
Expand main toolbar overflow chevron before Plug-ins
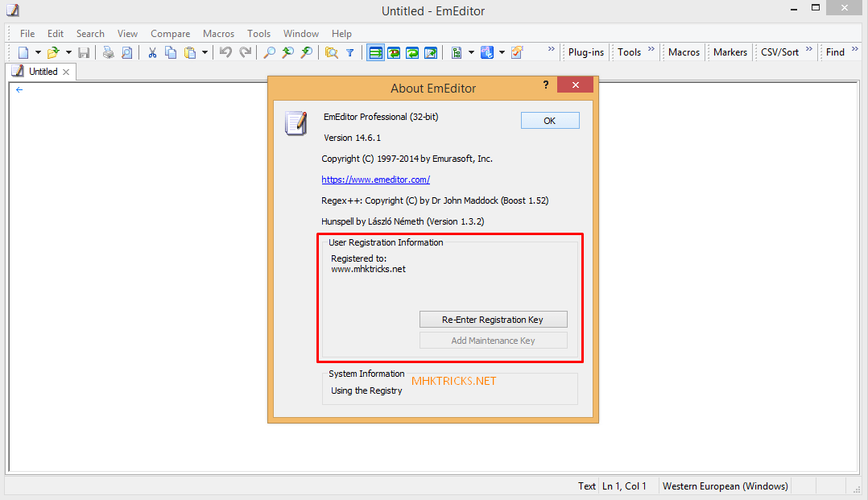coord(552,49)
